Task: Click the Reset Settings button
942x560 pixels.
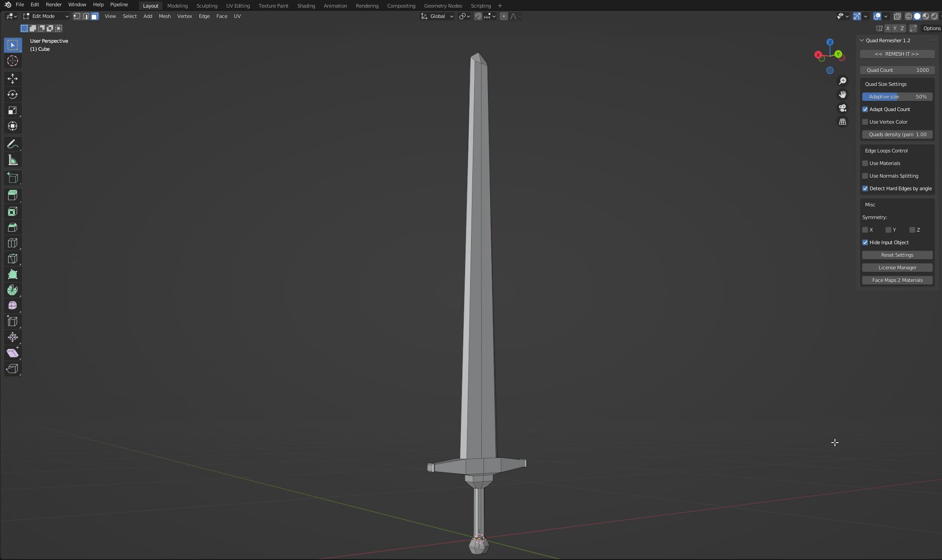Action: [x=897, y=255]
